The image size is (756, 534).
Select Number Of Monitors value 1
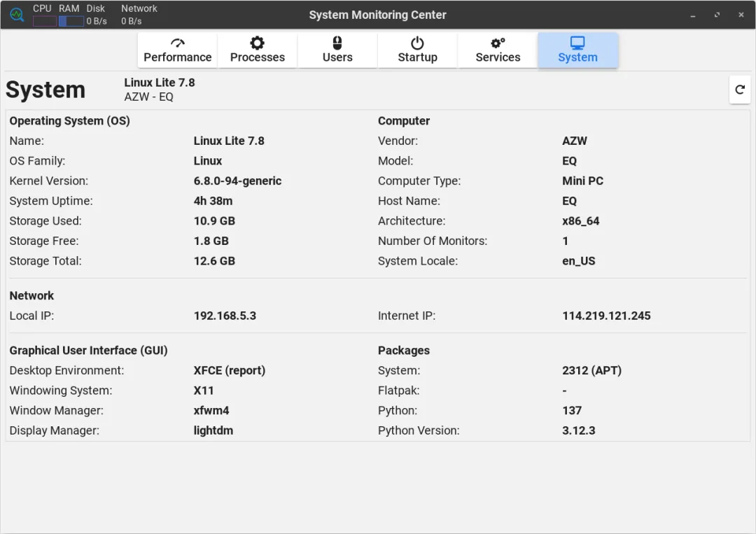(x=566, y=241)
